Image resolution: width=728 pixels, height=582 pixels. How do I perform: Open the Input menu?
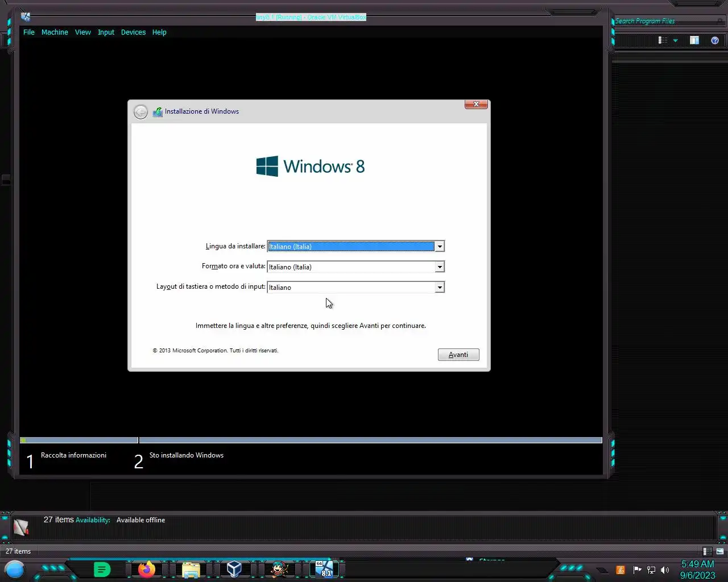[106, 32]
